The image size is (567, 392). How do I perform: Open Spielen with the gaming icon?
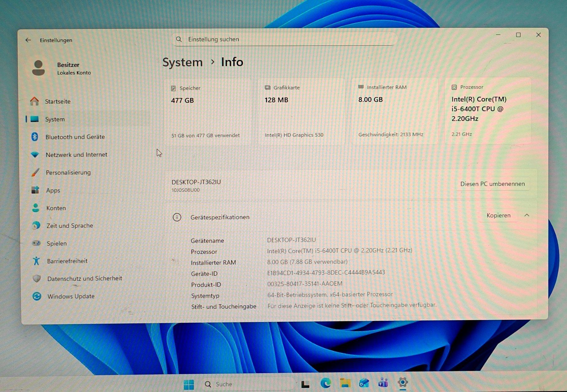click(x=36, y=243)
